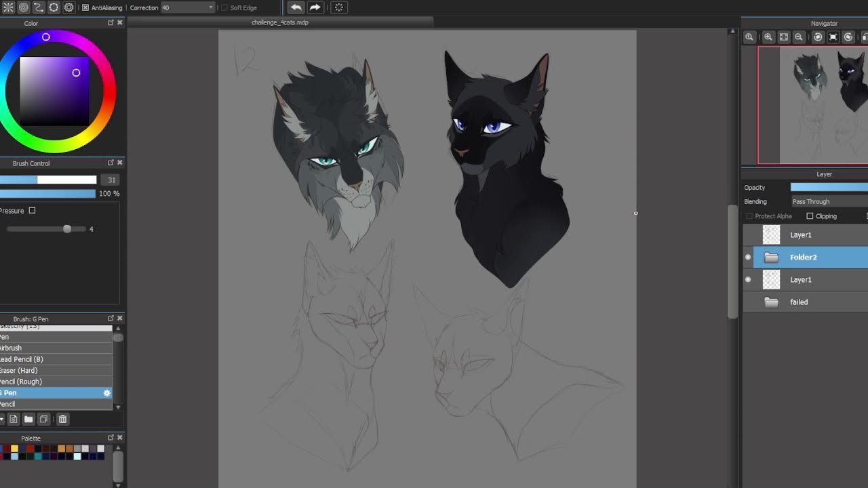The width and height of the screenshot is (868, 488).
Task: Click the Navigator preview thumbnail
Action: [813, 105]
